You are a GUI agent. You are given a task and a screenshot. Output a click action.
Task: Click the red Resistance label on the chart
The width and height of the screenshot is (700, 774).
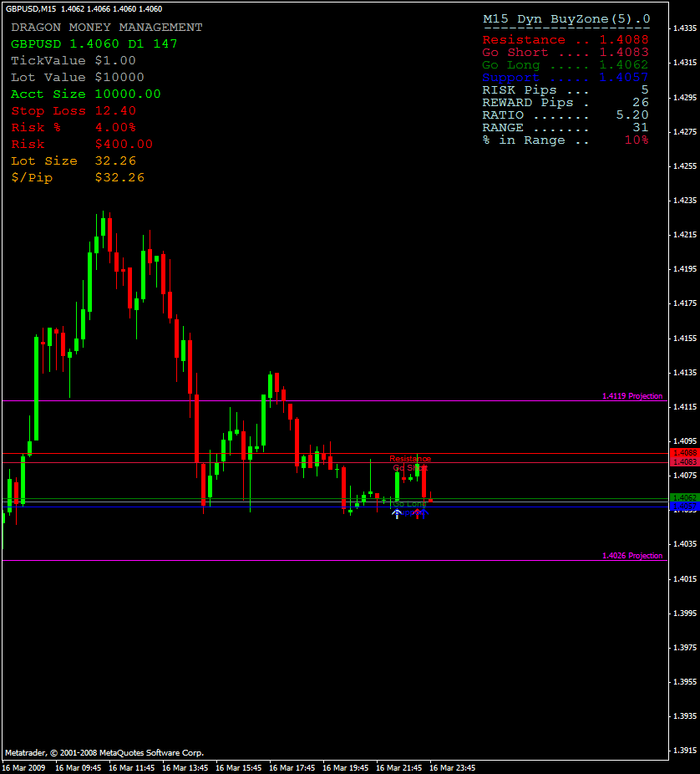[410, 459]
